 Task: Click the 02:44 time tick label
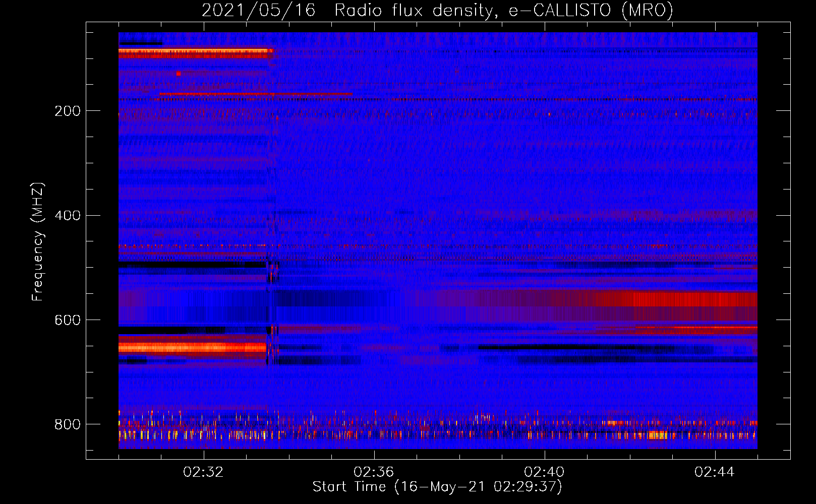click(715, 472)
